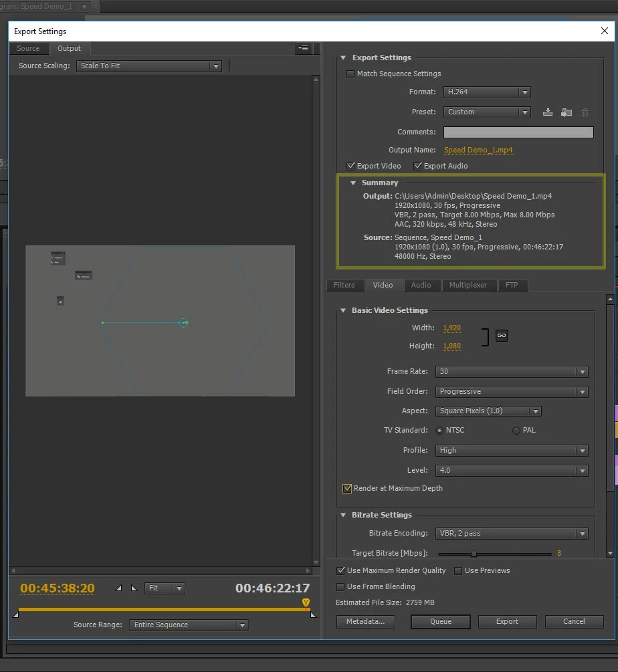The height and width of the screenshot is (672, 618).
Task: Switch to the Source tab
Action: [x=28, y=48]
